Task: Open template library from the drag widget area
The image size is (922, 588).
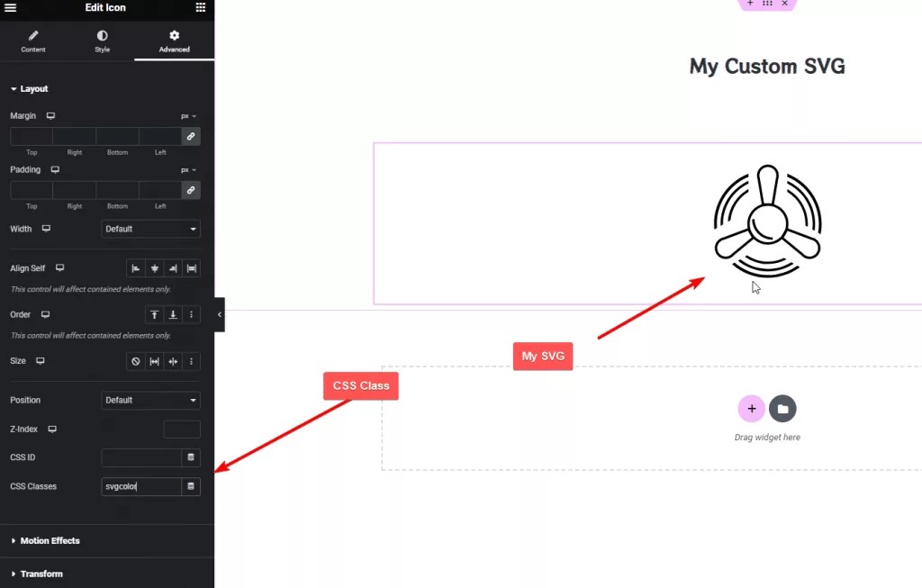Action: [782, 408]
